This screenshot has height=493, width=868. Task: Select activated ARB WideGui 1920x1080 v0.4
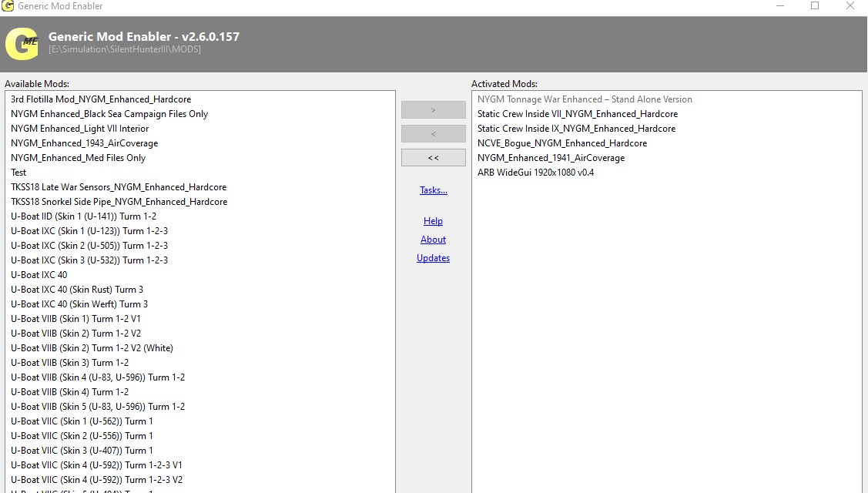pyautogui.click(x=535, y=173)
